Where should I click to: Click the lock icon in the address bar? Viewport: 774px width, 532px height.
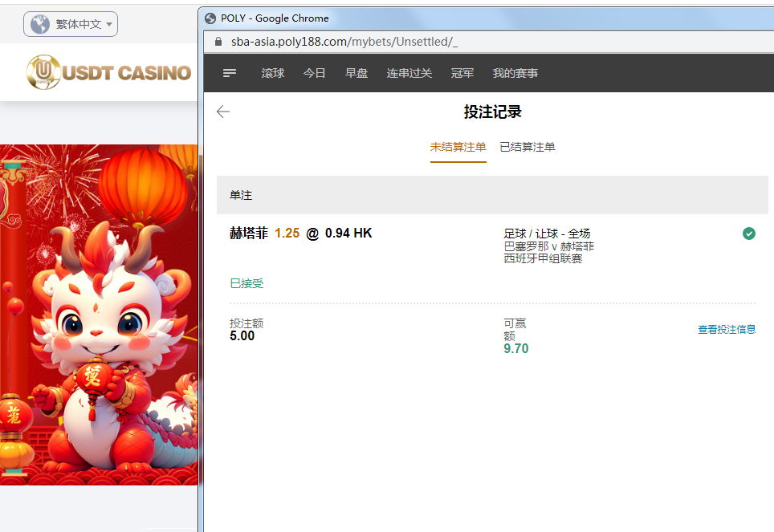pyautogui.click(x=218, y=42)
